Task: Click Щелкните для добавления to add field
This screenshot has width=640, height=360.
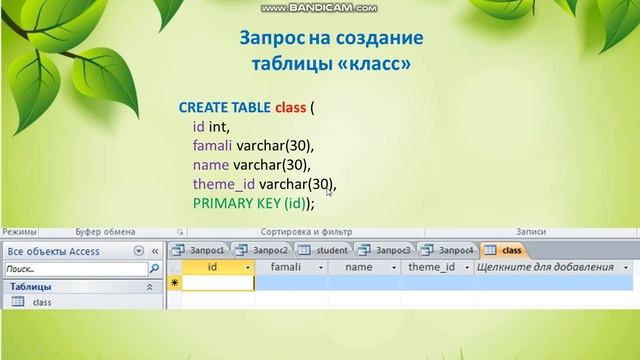Action: pos(545,267)
